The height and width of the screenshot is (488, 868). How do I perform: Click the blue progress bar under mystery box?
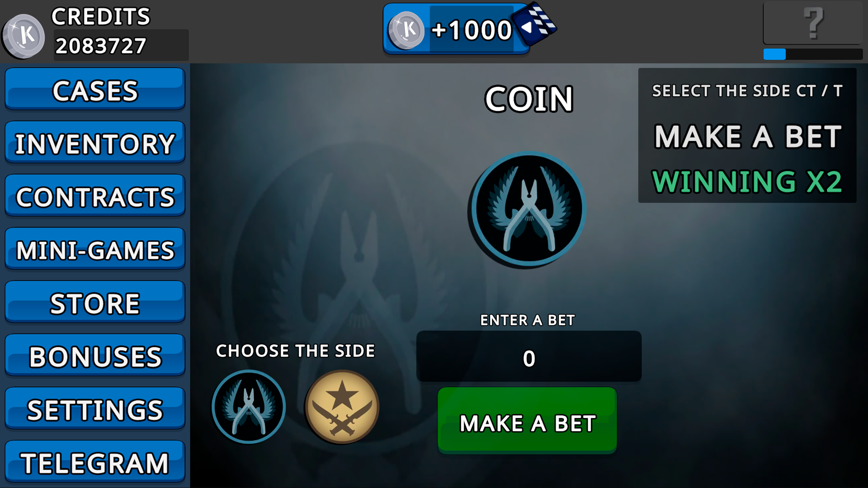(813, 54)
